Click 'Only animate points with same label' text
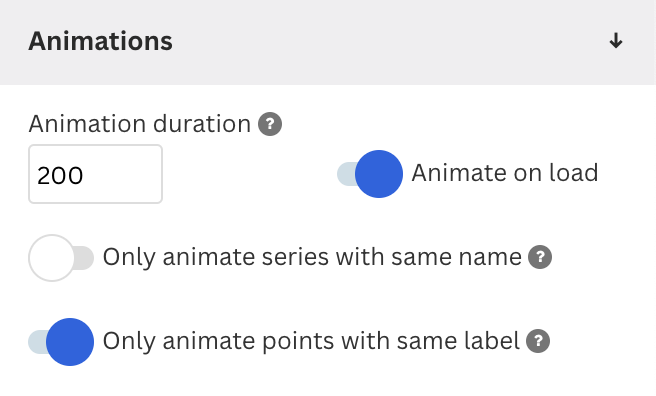Viewport: 656px width, 396px height. (311, 341)
